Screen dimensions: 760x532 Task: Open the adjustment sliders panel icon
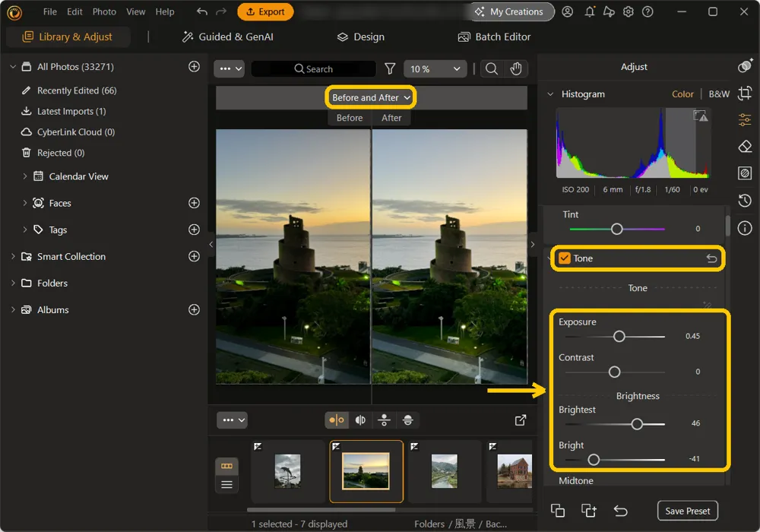745,119
